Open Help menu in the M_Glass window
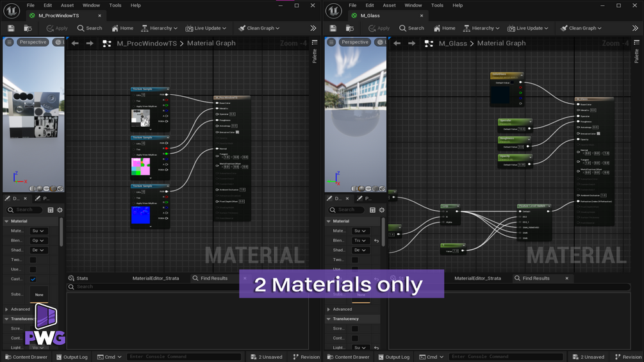644x362 pixels. (x=458, y=5)
